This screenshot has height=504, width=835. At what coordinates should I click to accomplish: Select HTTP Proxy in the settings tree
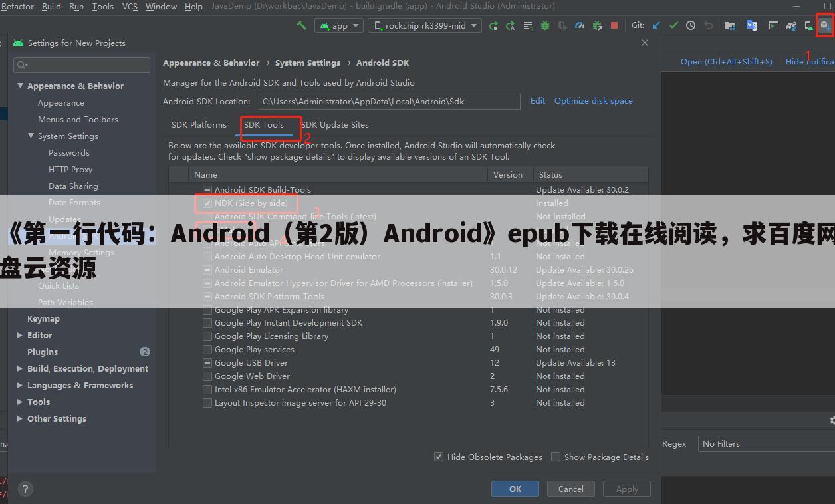(70, 169)
